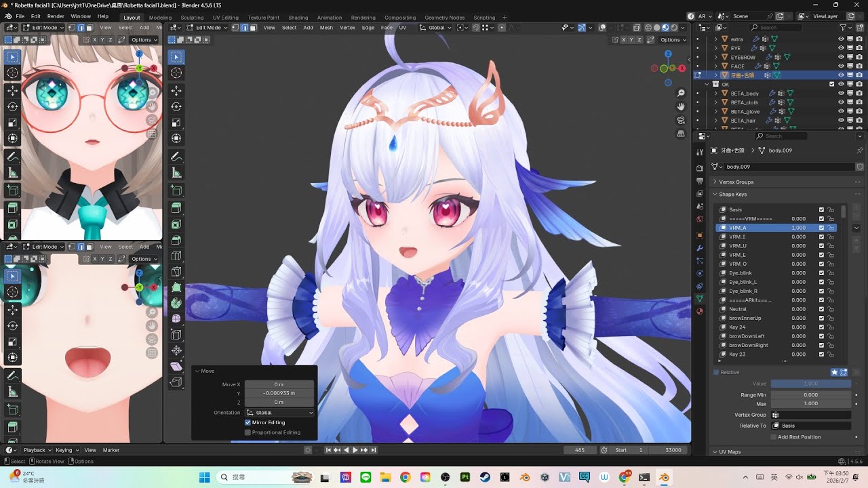Select the Poly Build tool
This screenshot has height=488, width=868.
pos(176,289)
